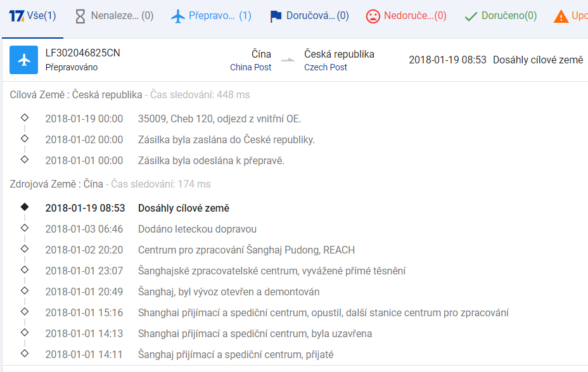588x372 pixels.
Task: Click the blue airplane package status icon
Action: pyautogui.click(x=24, y=60)
